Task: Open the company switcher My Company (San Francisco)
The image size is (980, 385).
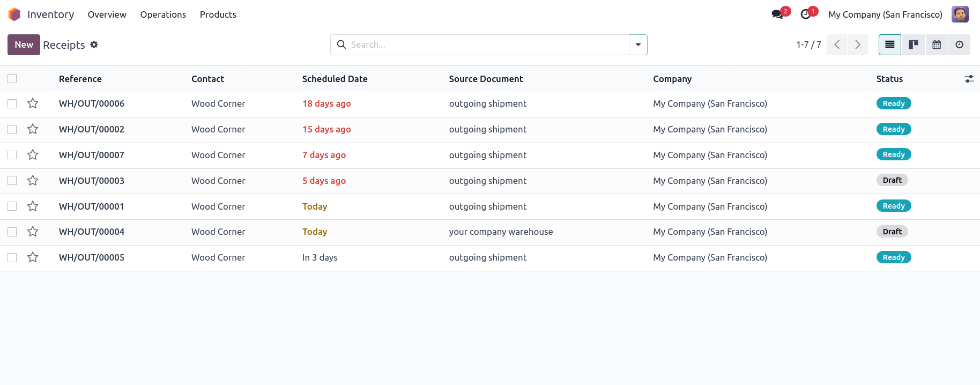Action: coord(885,14)
